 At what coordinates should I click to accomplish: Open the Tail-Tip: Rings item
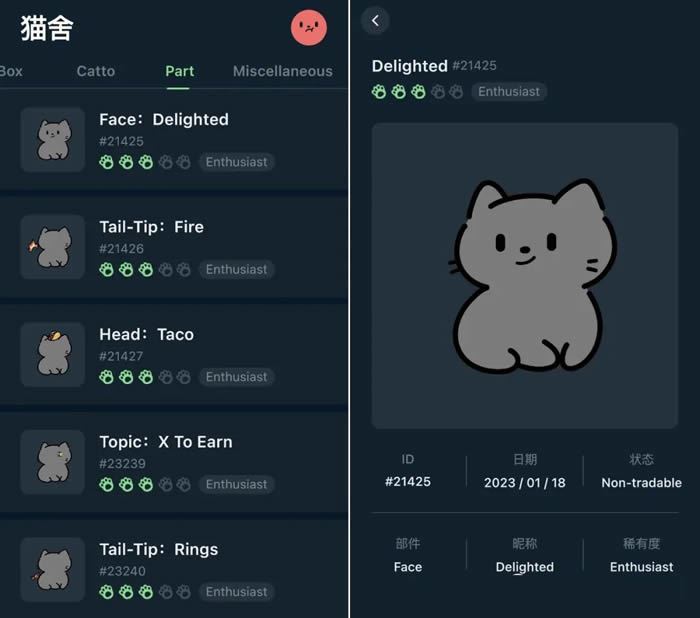(174, 569)
